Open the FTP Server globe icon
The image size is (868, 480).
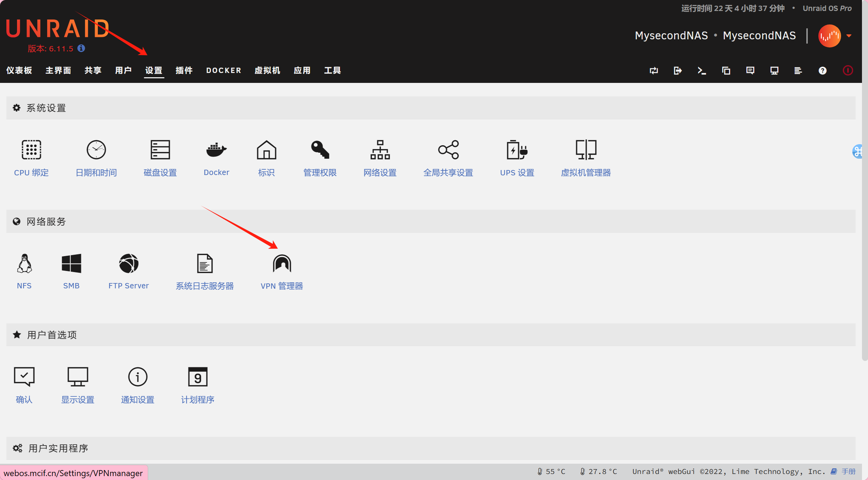coord(128,264)
